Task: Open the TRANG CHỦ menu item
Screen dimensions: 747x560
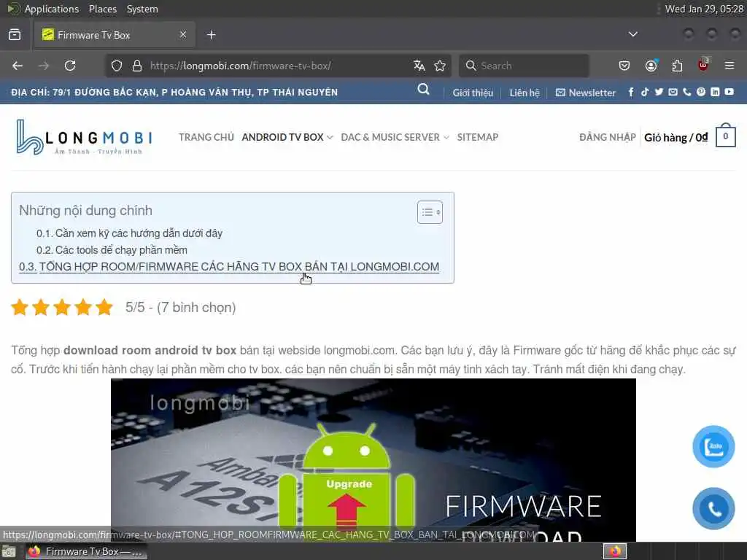Action: (x=206, y=137)
